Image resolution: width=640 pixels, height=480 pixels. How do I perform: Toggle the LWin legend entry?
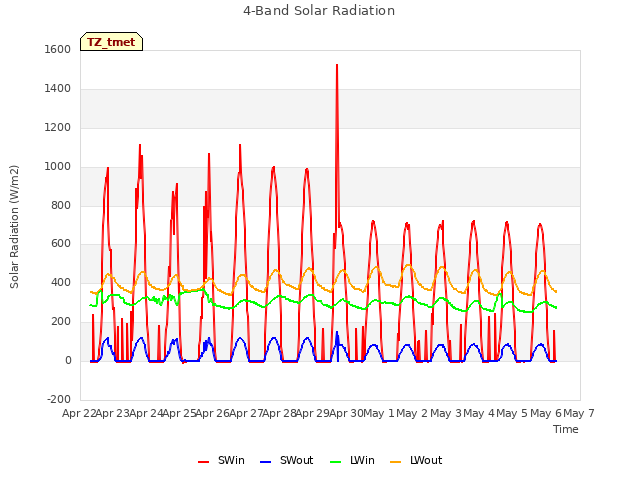[352, 460]
